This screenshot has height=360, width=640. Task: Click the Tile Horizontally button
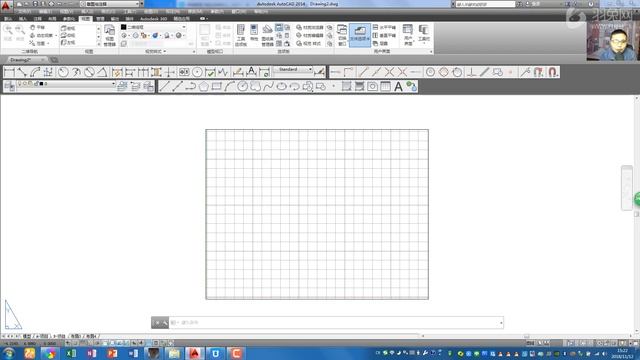pos(384,27)
